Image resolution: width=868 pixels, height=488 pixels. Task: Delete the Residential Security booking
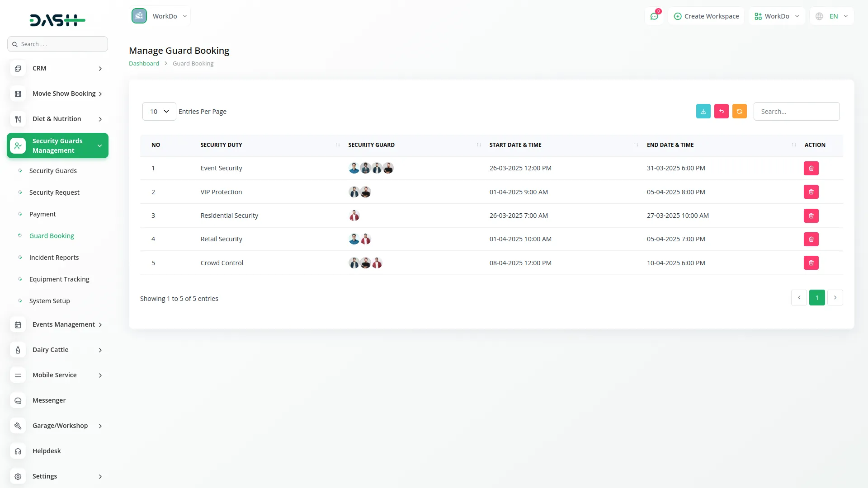(x=811, y=216)
